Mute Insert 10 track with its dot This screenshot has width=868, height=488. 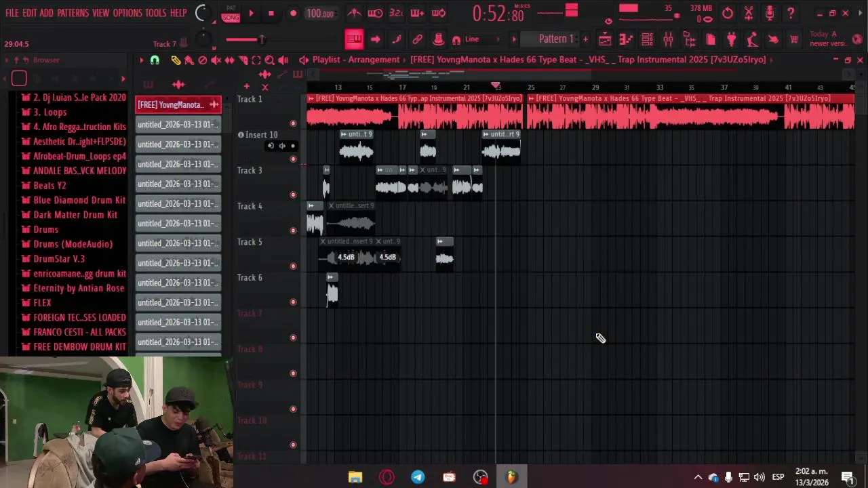pyautogui.click(x=293, y=159)
